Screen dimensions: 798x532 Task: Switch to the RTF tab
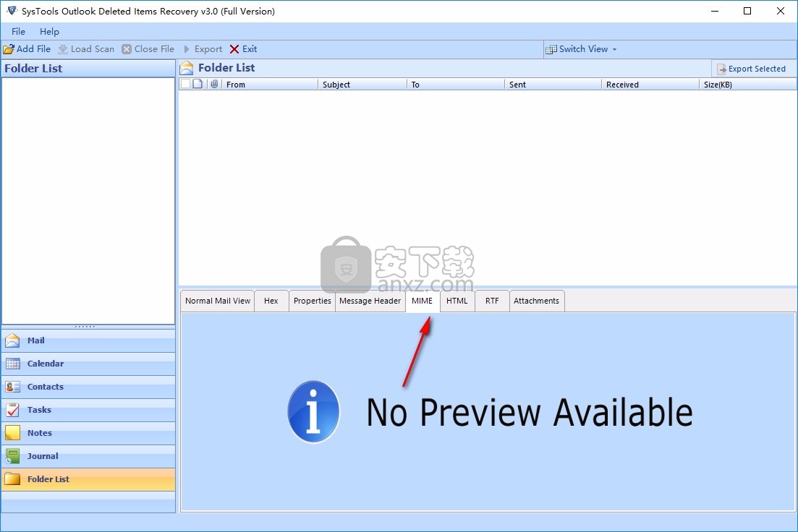tap(492, 301)
